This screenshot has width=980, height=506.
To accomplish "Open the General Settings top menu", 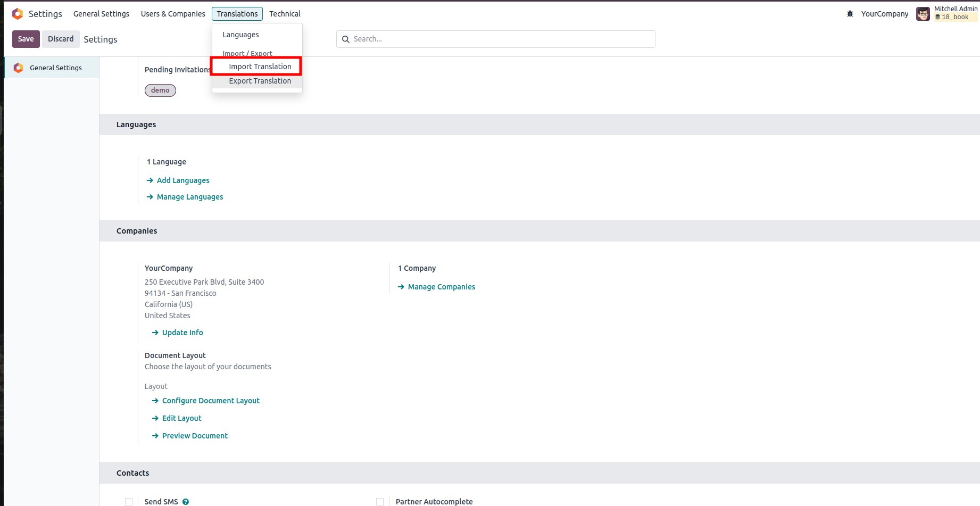I will coord(101,14).
